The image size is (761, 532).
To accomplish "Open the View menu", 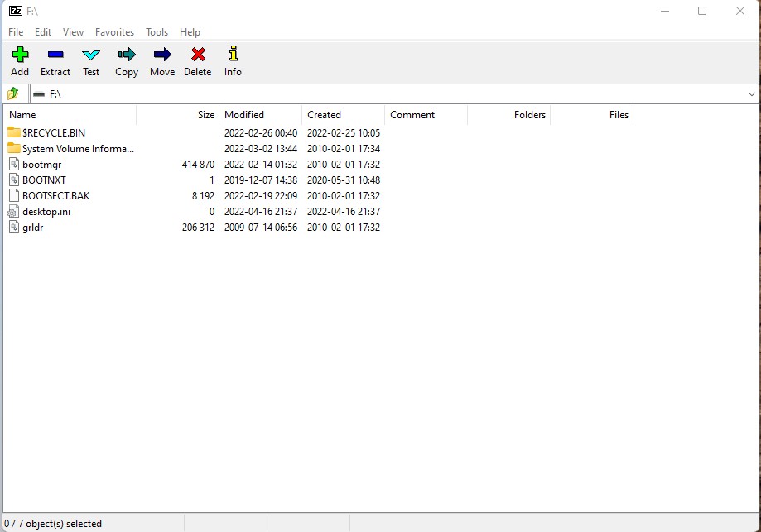I will tap(73, 32).
